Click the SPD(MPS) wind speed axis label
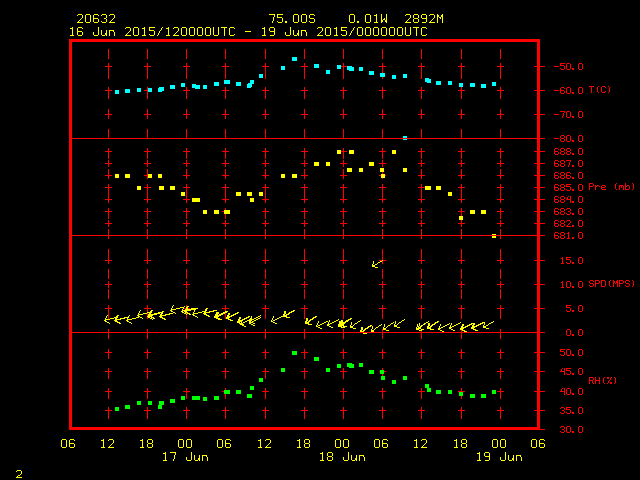Image resolution: width=640 pixels, height=480 pixels. click(x=611, y=284)
